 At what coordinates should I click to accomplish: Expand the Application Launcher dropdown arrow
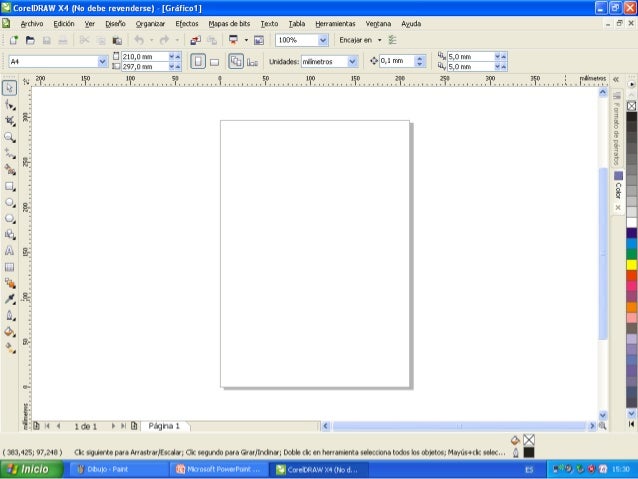pos(246,40)
